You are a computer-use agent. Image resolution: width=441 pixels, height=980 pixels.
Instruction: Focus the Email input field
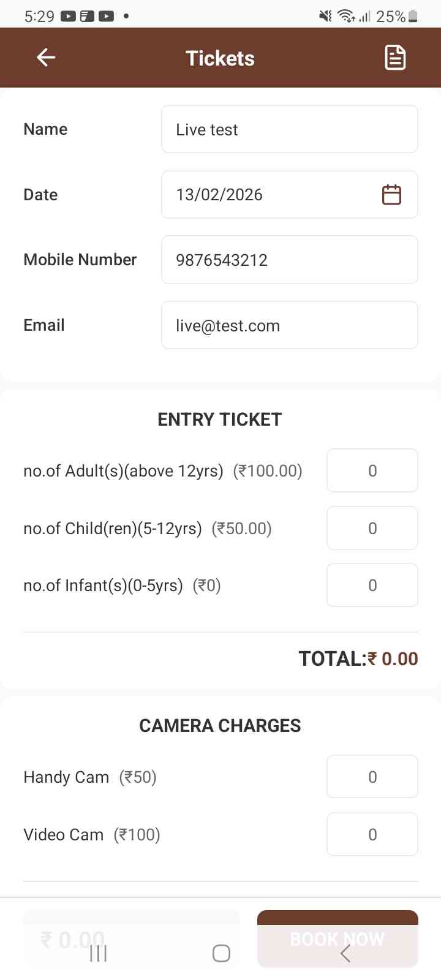[289, 325]
